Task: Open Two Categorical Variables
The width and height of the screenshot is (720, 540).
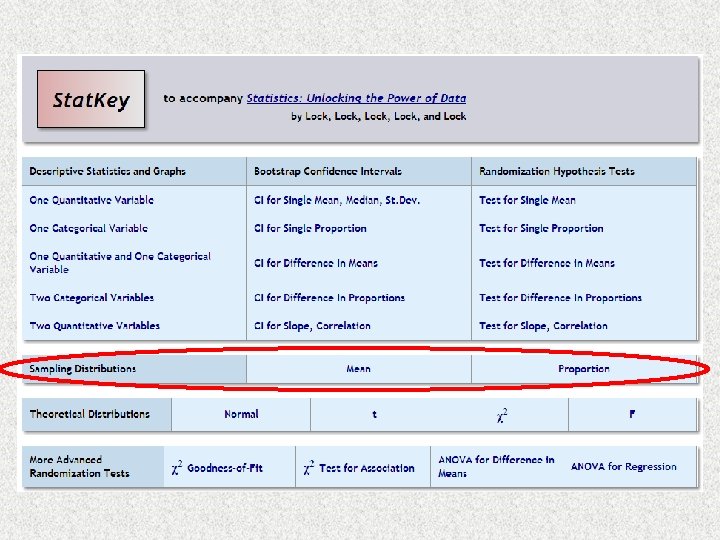Action: 92,298
